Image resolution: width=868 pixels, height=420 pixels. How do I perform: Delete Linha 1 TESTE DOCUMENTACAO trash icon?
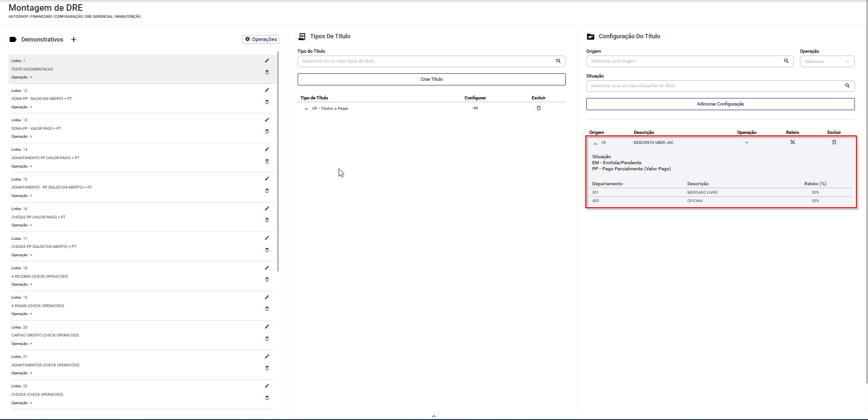click(x=267, y=72)
